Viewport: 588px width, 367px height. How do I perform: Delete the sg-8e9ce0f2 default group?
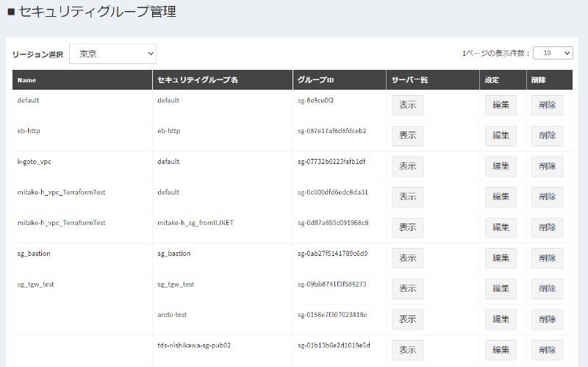click(547, 105)
